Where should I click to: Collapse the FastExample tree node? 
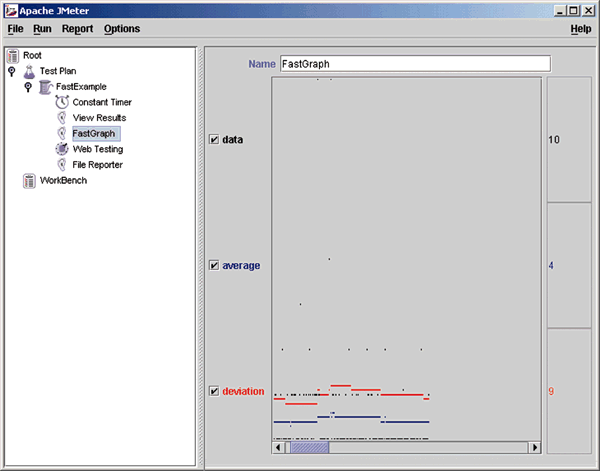coord(28,87)
